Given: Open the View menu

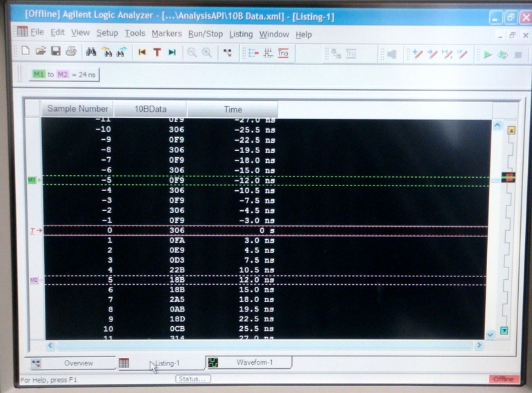Looking at the screenshot, I should click(80, 33).
